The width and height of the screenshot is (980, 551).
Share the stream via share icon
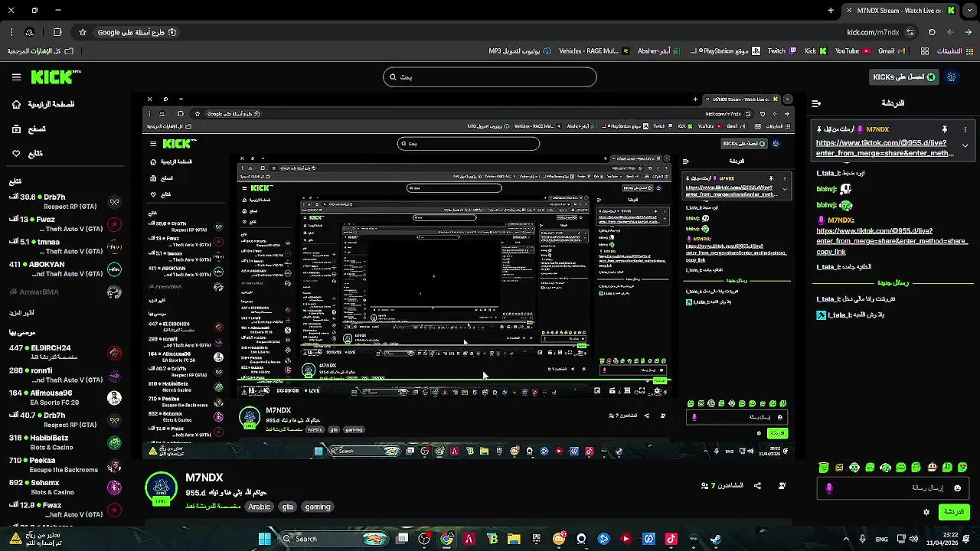pos(757,485)
